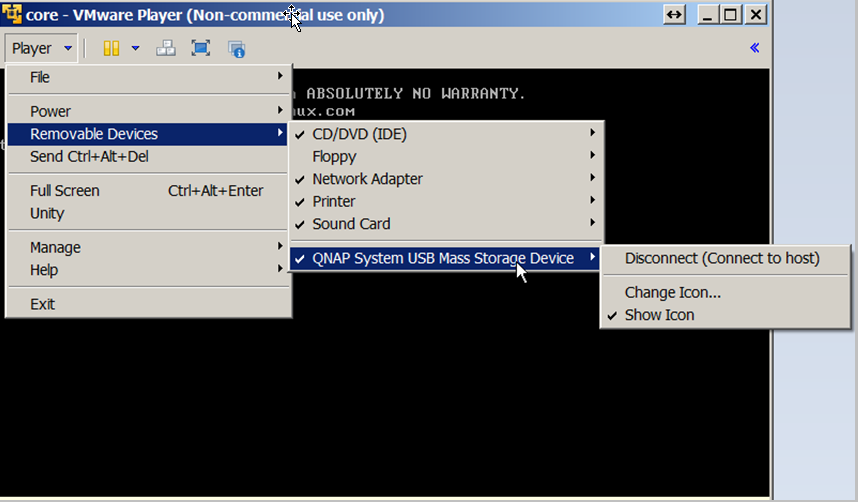Viewport: 858px width, 502px height.
Task: Toggle the CD/DVD (IDE) device entry
Action: click(x=446, y=134)
